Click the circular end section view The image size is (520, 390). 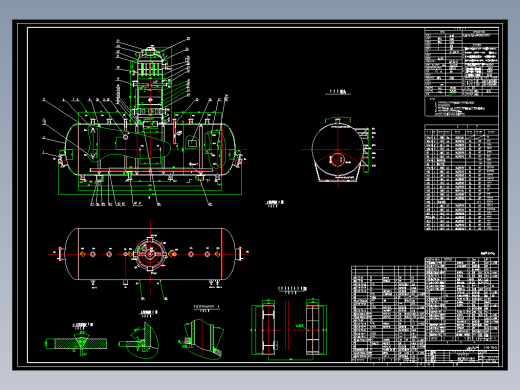(x=337, y=150)
